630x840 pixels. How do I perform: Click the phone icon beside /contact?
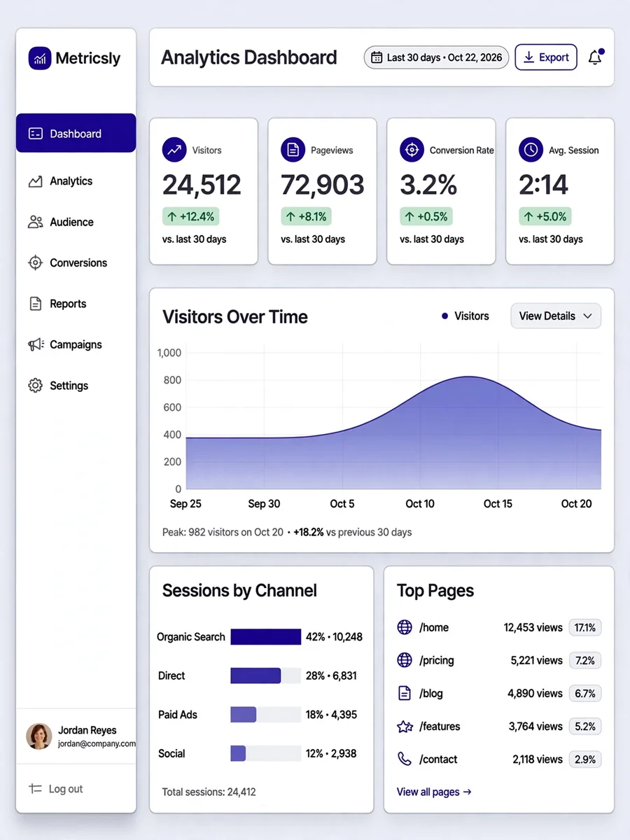pyautogui.click(x=405, y=759)
